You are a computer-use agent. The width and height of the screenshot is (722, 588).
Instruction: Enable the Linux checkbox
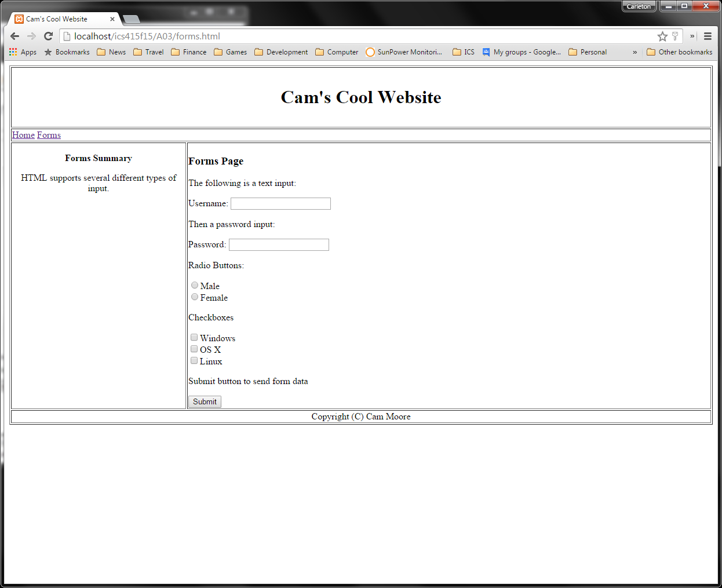194,360
